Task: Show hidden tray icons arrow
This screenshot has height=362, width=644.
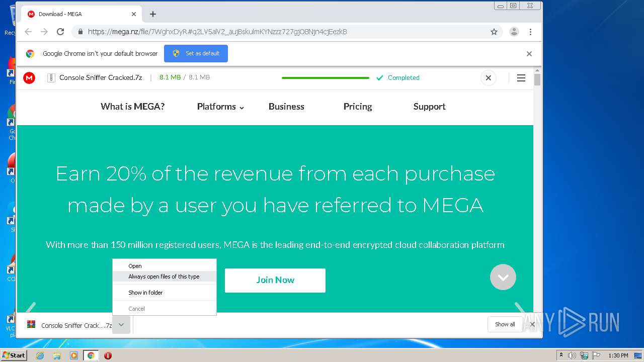Action: coord(561,355)
